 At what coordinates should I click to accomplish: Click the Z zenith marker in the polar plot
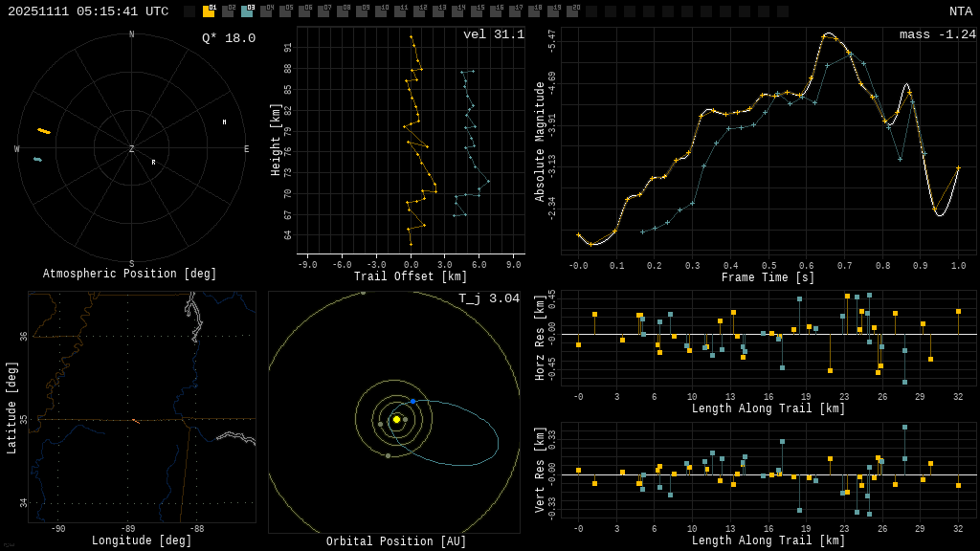pyautogui.click(x=132, y=149)
